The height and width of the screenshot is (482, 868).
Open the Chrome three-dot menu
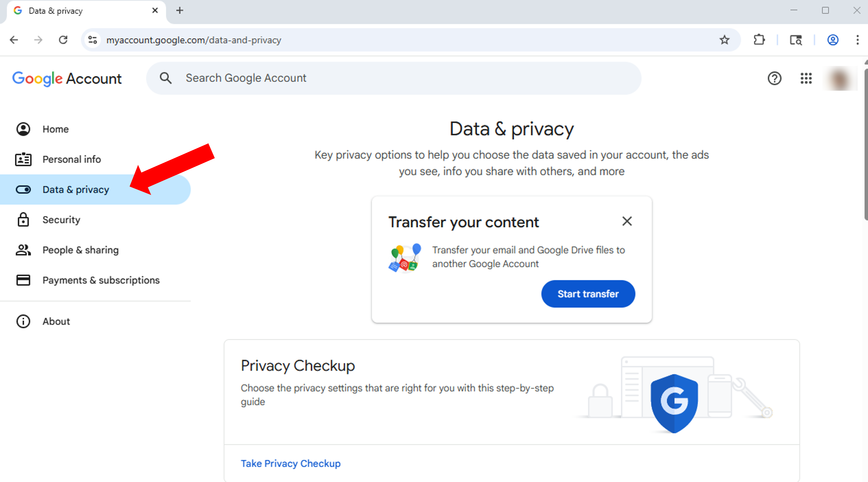(858, 40)
